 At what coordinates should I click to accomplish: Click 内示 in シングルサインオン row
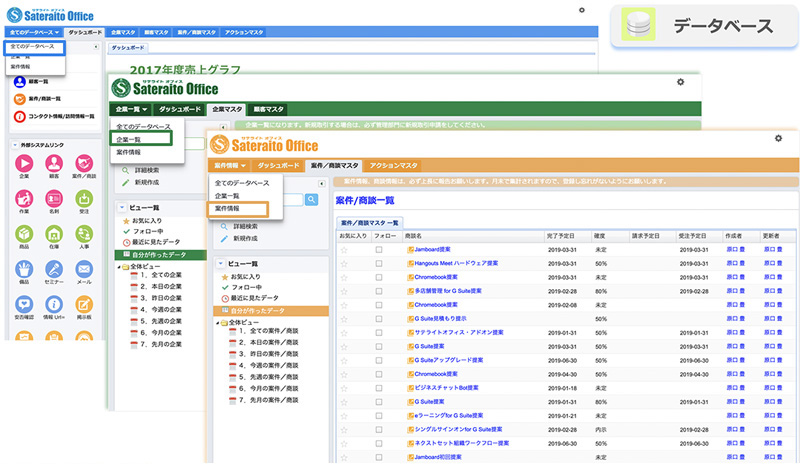601,429
